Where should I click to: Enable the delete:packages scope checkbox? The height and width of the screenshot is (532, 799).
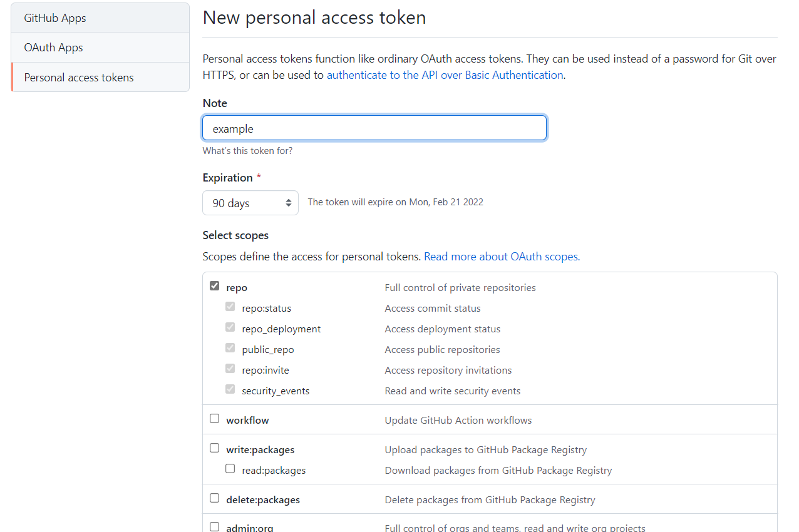tap(215, 498)
